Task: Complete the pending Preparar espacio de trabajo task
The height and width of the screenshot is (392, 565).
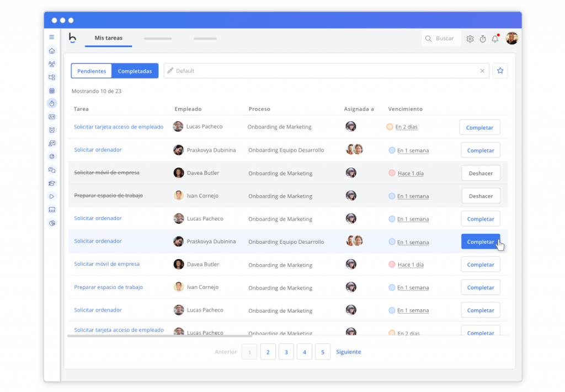Action: point(481,288)
